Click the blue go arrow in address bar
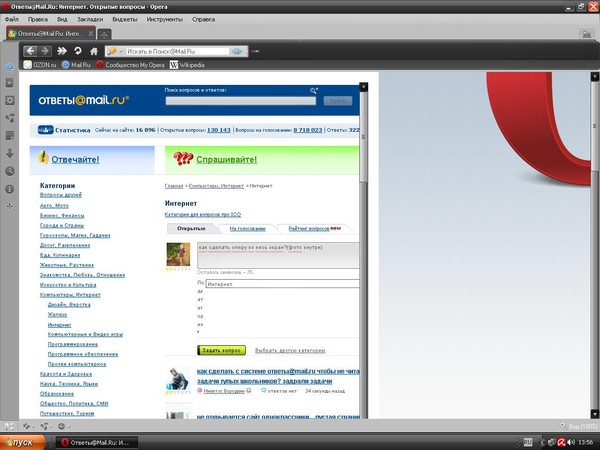 click(237, 51)
